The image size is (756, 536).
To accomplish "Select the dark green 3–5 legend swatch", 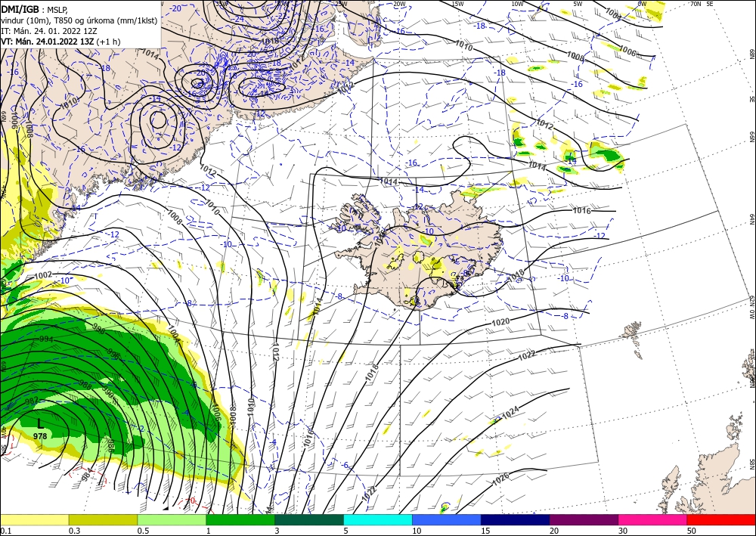I will tap(309, 519).
